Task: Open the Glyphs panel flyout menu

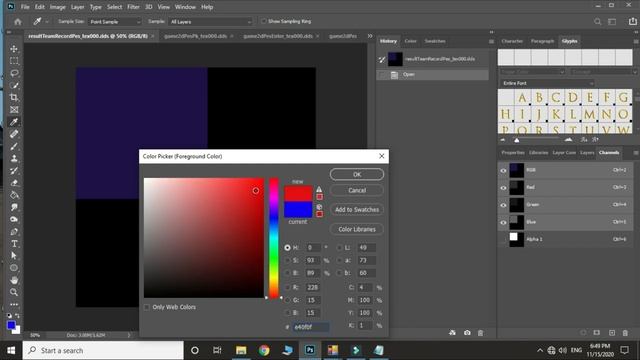Action: [x=636, y=42]
